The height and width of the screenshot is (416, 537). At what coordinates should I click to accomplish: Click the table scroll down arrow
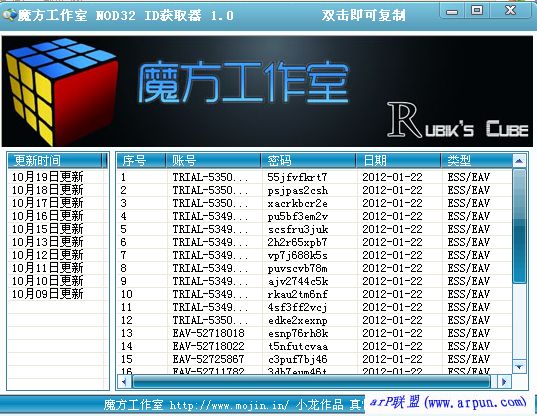519,367
